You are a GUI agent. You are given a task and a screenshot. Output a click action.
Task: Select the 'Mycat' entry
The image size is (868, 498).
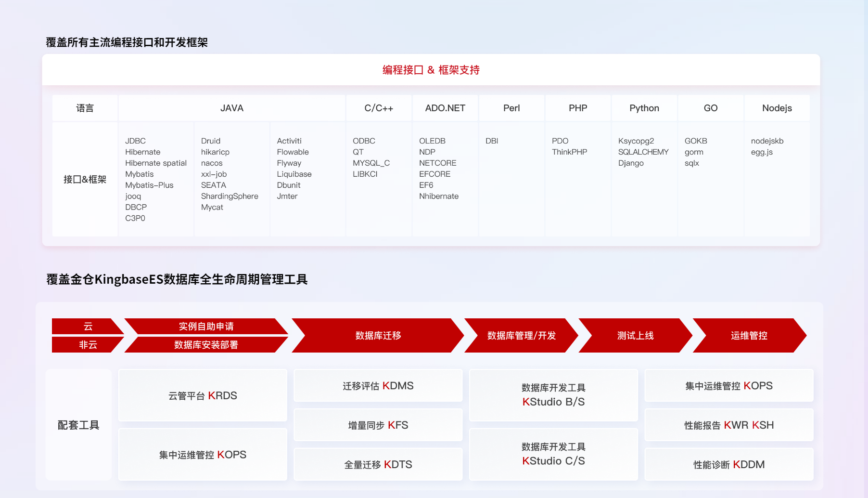click(x=212, y=207)
